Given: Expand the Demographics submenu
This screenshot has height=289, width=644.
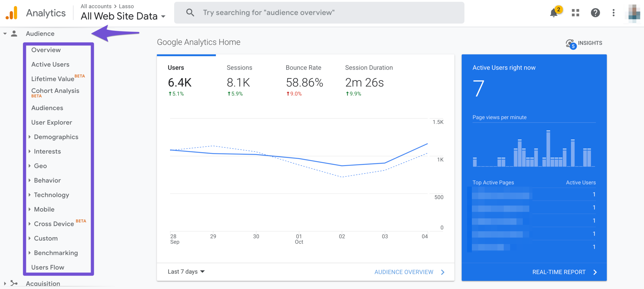Looking at the screenshot, I should coord(29,137).
